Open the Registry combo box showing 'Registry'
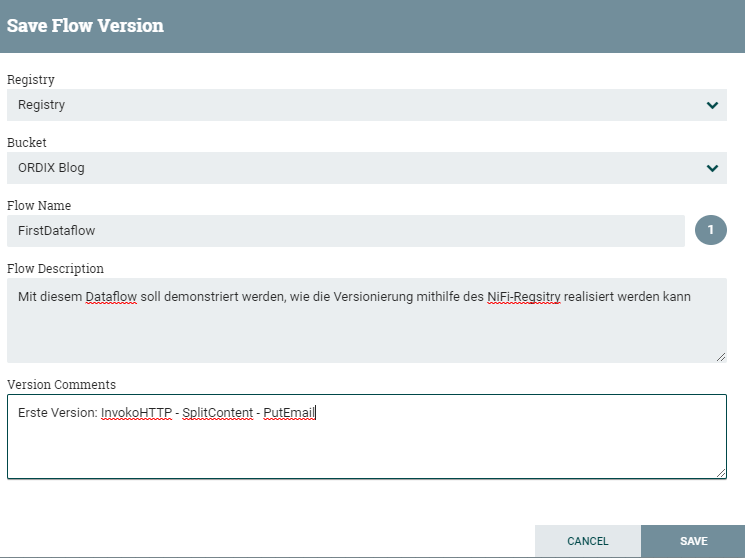 coord(366,105)
